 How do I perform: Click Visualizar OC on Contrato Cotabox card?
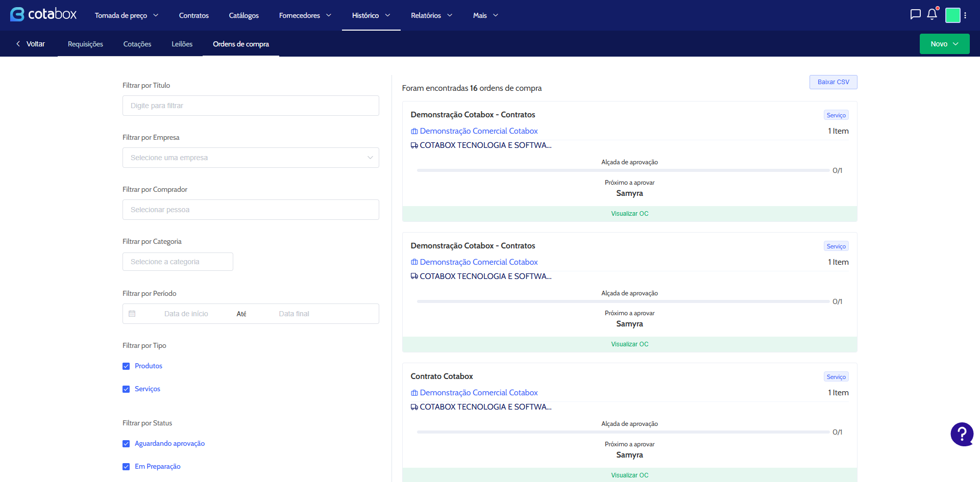[630, 475]
